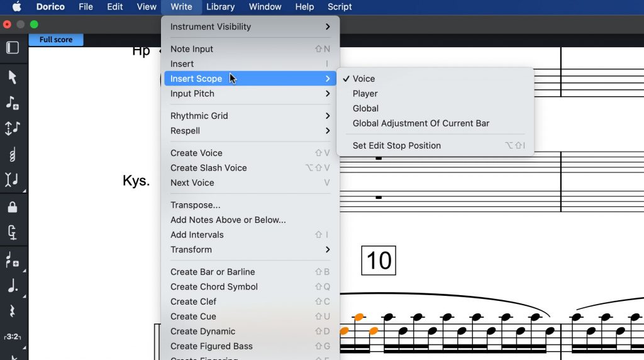Open the View menu

146,6
